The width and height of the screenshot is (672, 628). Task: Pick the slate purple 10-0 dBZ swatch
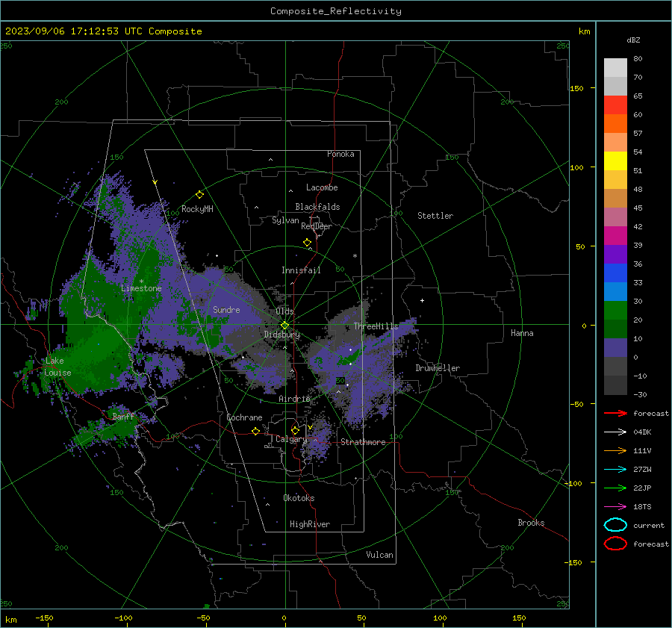coord(615,348)
